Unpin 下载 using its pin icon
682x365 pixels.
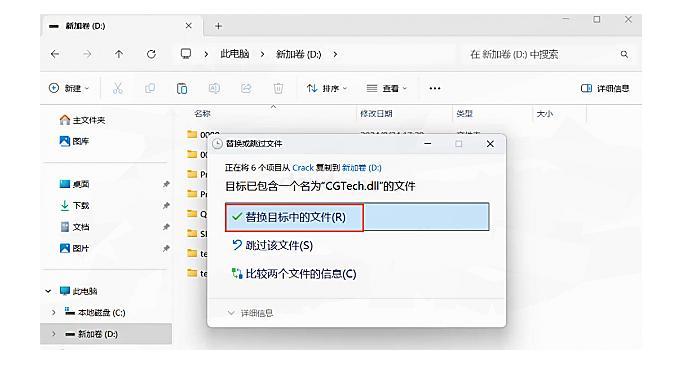point(166,206)
